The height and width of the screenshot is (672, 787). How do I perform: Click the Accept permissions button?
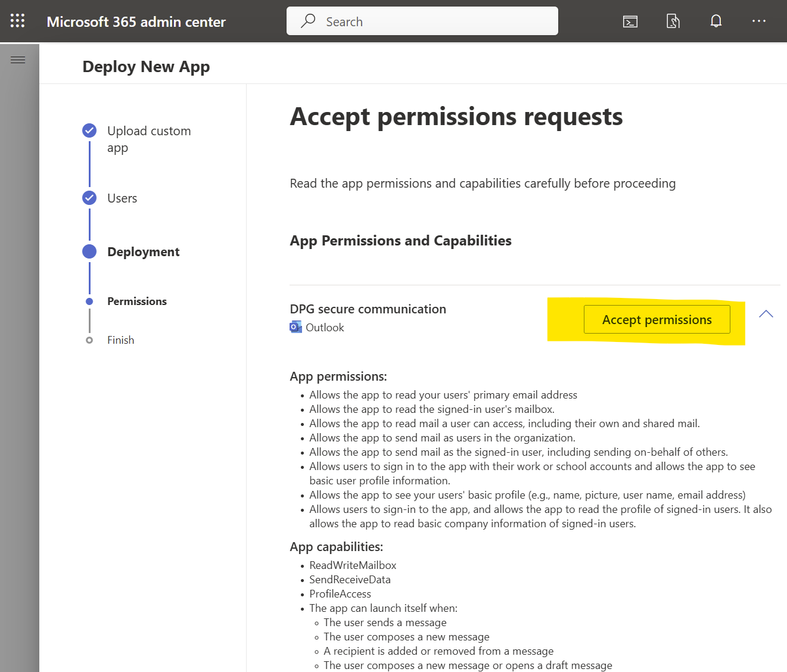pos(657,319)
